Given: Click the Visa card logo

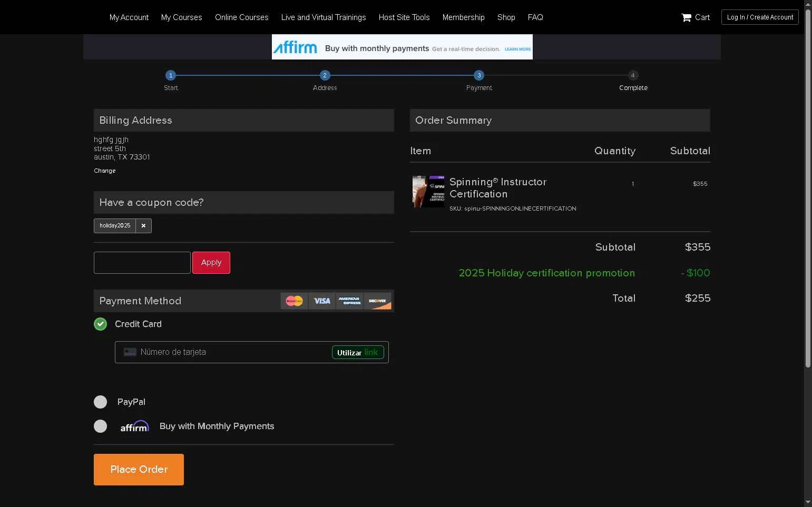Looking at the screenshot, I should 322,301.
